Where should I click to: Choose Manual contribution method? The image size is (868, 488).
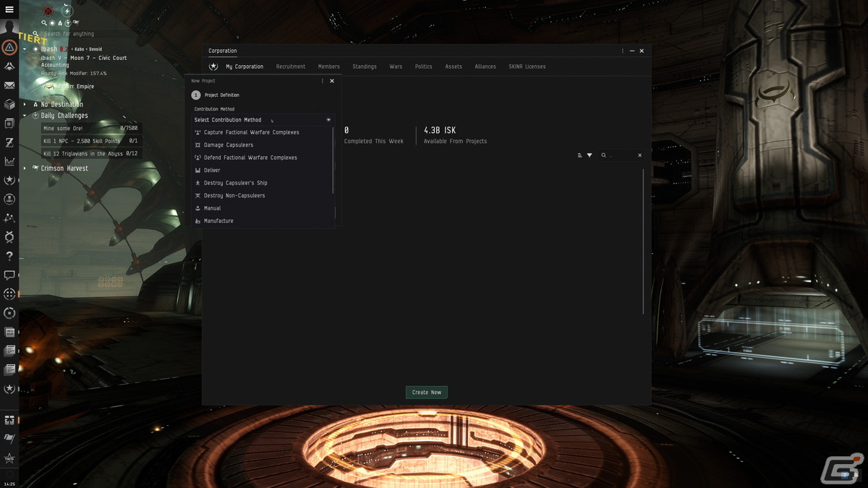click(x=262, y=208)
